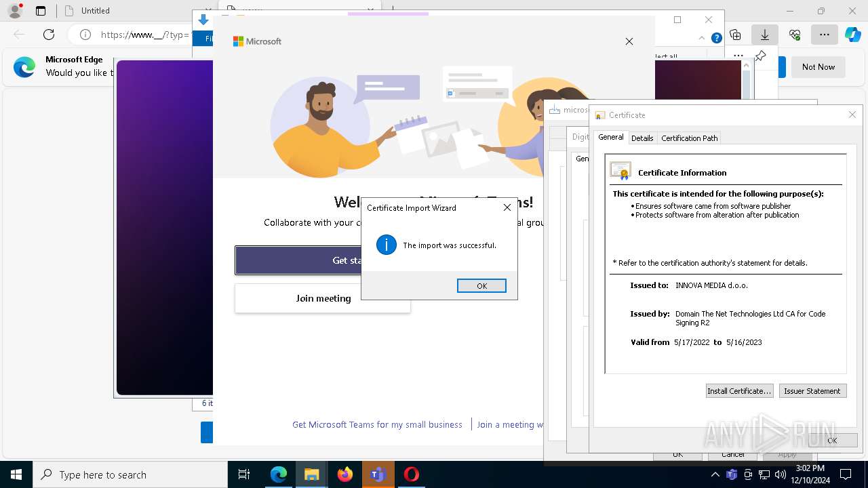The width and height of the screenshot is (868, 488).
Task: Click the Issuer Statement button
Action: 812,390
